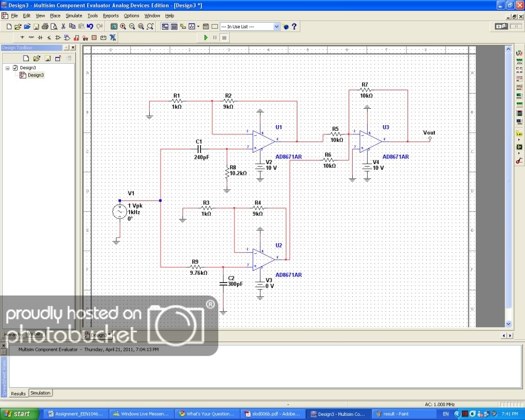Open the Place menu
This screenshot has width=525, height=420.
point(55,16)
